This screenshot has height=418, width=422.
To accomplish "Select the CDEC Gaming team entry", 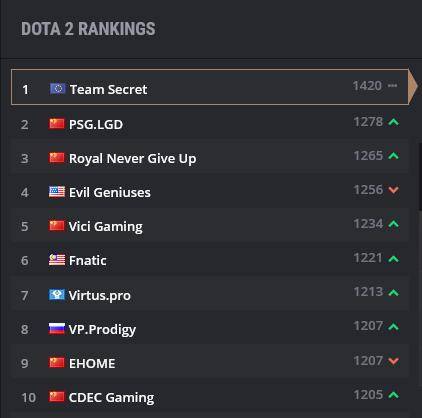I will tap(210, 397).
